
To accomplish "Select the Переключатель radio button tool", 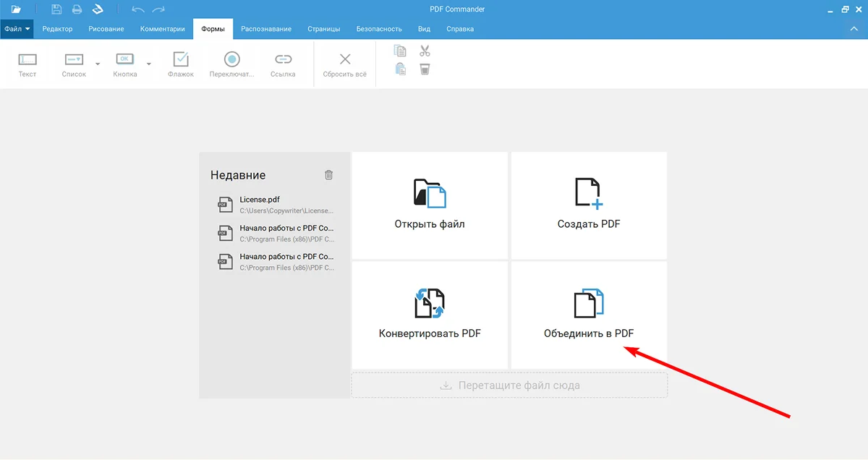I will click(x=232, y=64).
